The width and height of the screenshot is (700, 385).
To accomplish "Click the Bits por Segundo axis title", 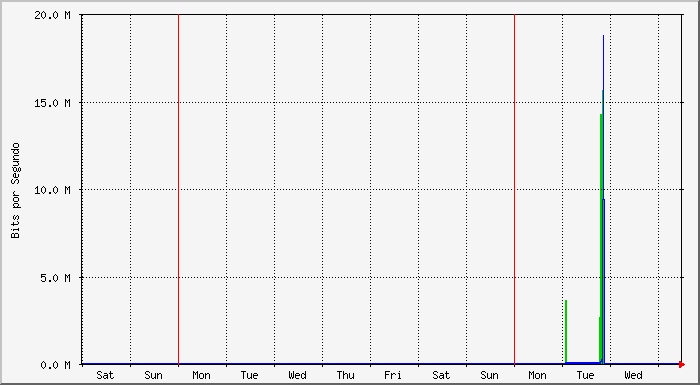I will [x=16, y=190].
